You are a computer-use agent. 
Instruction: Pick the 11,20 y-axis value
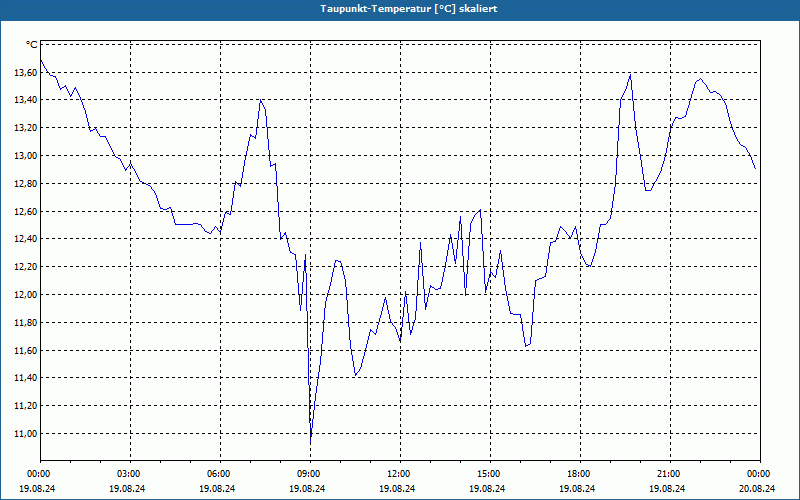point(26,406)
